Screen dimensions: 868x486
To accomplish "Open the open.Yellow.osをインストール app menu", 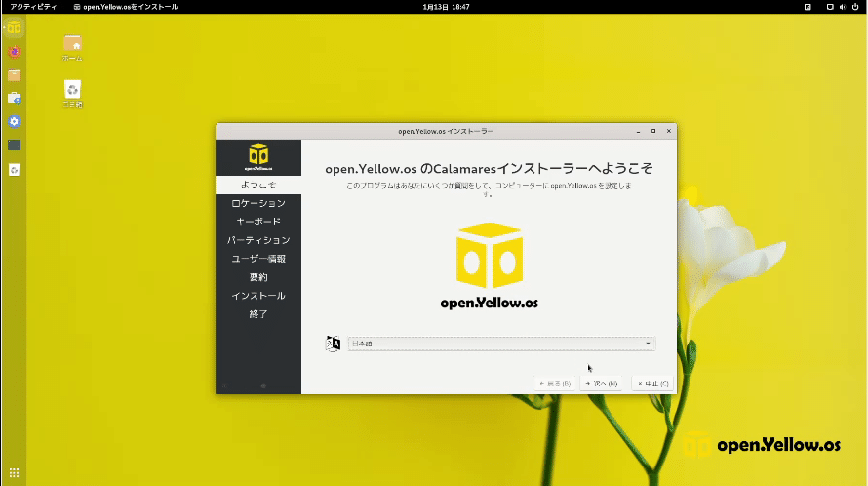I will pyautogui.click(x=126, y=7).
